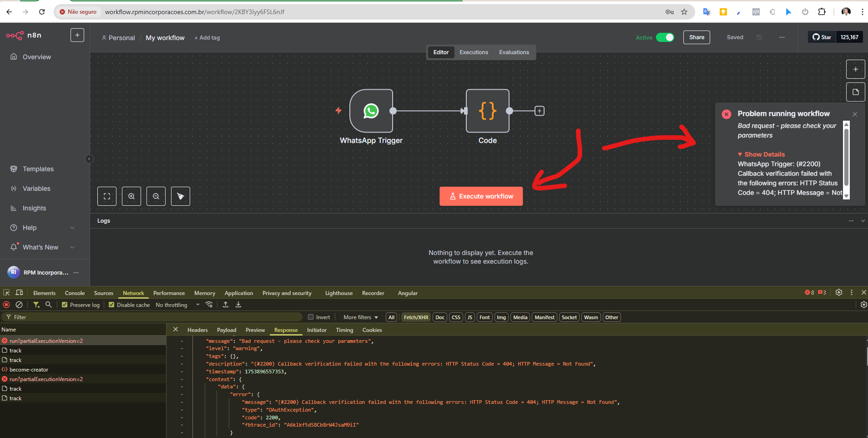
Task: Click the Execute workflow button
Action: [481, 196]
